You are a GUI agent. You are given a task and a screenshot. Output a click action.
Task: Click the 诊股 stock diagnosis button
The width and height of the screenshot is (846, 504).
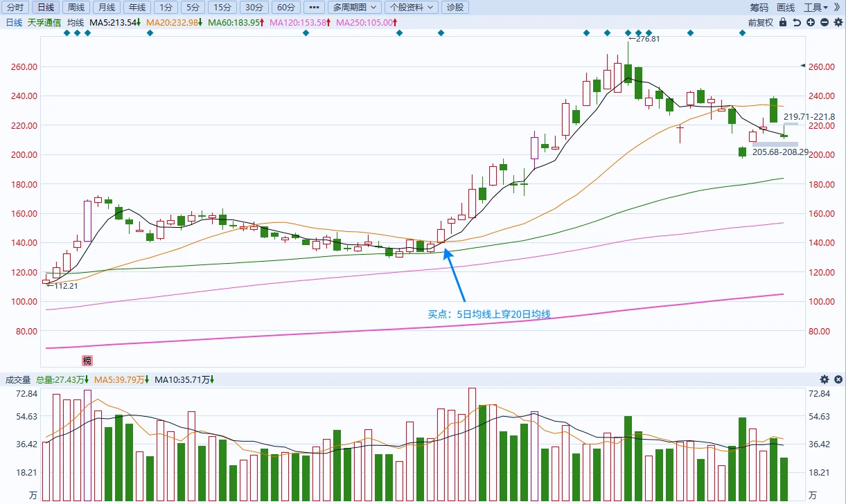pos(456,8)
